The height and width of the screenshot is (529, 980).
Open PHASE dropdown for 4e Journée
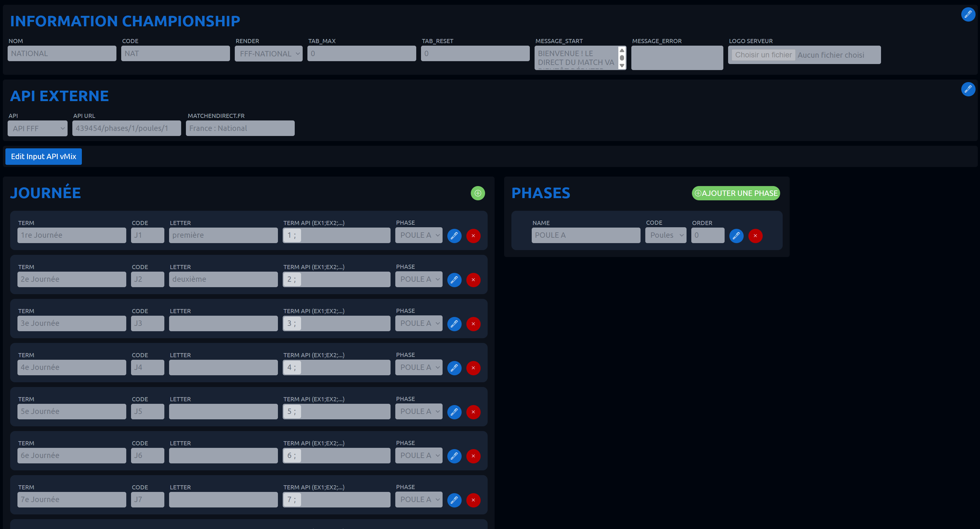point(419,367)
